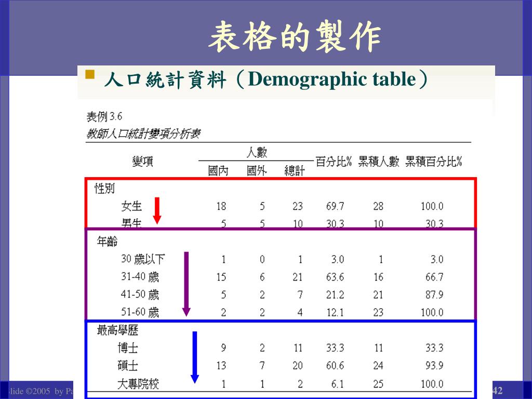Screen dimensions: 532x399
Task: Click 63.6 in the 31-40 歲 row
Action: tap(335, 277)
